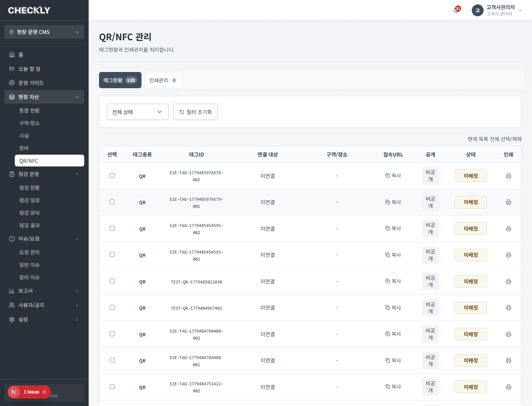Copy access URL for E2E-TAG-1779485454595-001

pos(393,255)
